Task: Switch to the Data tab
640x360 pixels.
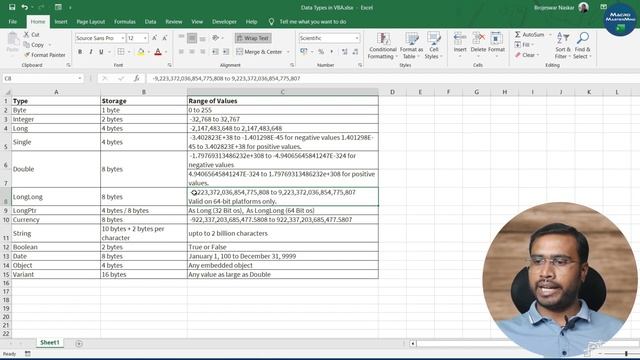Action: (150, 22)
